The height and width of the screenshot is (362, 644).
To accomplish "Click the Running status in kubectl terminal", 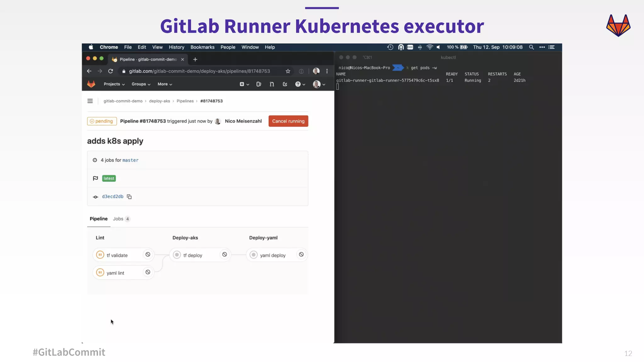I will pyautogui.click(x=473, y=80).
